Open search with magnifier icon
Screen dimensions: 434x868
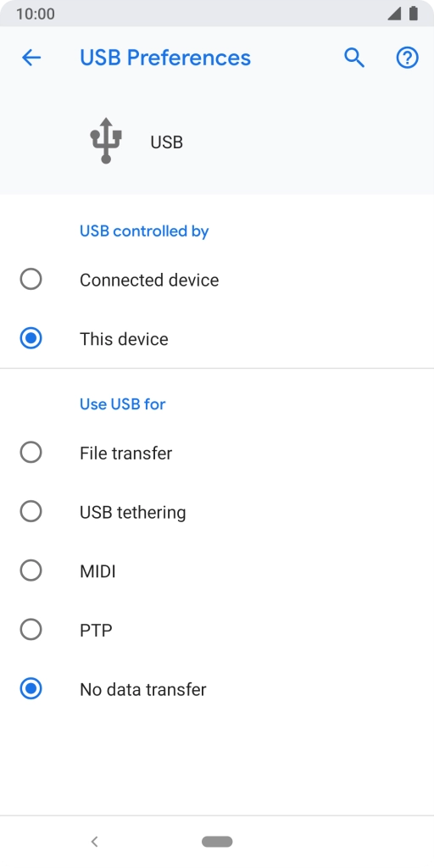point(354,58)
